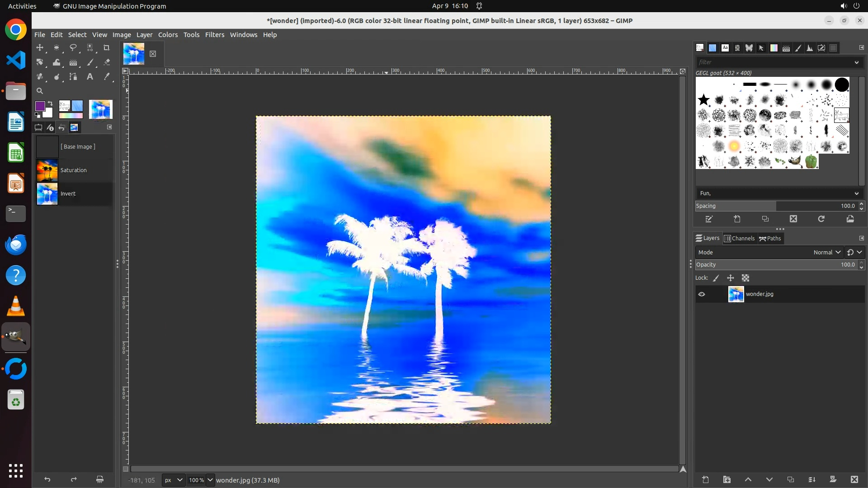This screenshot has width=868, height=488.
Task: Select the Free Select lasso tool
Action: (x=73, y=47)
